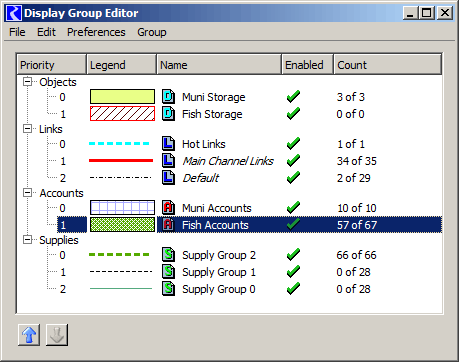Open the Edit menu
Image resolution: width=459 pixels, height=362 pixels.
tap(46, 32)
